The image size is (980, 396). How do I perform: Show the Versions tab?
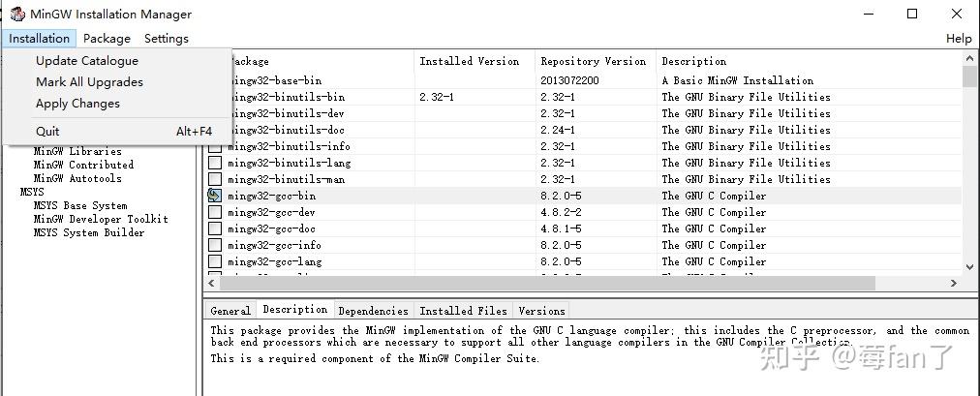541,311
